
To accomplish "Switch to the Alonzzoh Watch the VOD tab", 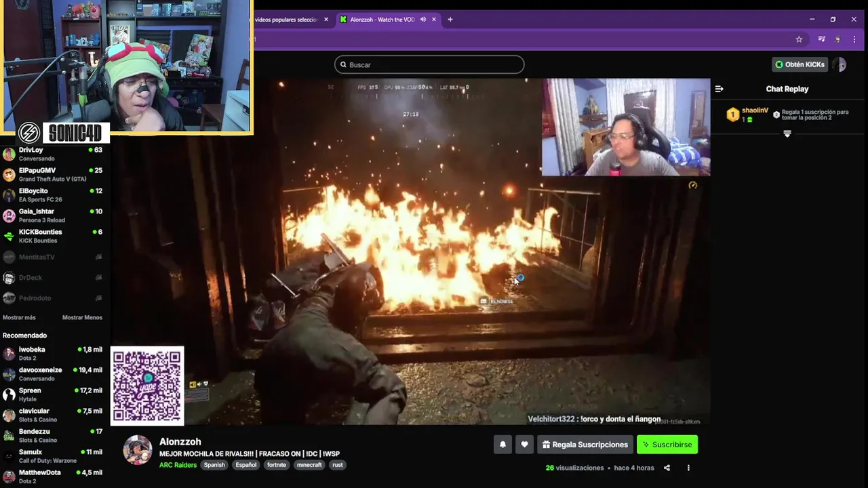I will [x=389, y=19].
